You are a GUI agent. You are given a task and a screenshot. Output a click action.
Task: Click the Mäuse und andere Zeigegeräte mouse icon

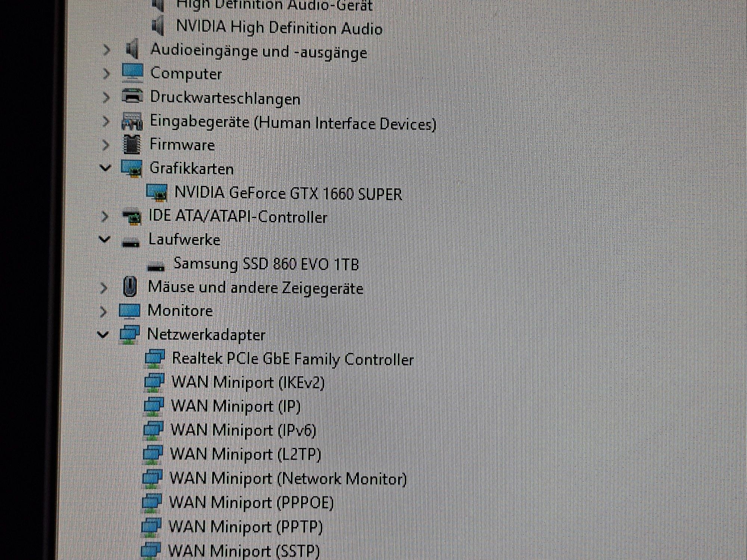coord(130,287)
